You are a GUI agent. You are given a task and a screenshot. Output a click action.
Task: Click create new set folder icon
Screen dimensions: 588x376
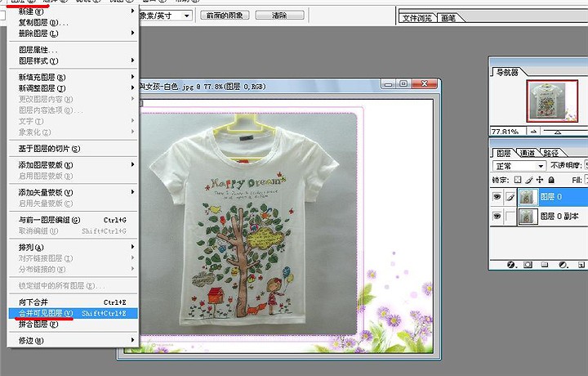pyautogui.click(x=545, y=265)
